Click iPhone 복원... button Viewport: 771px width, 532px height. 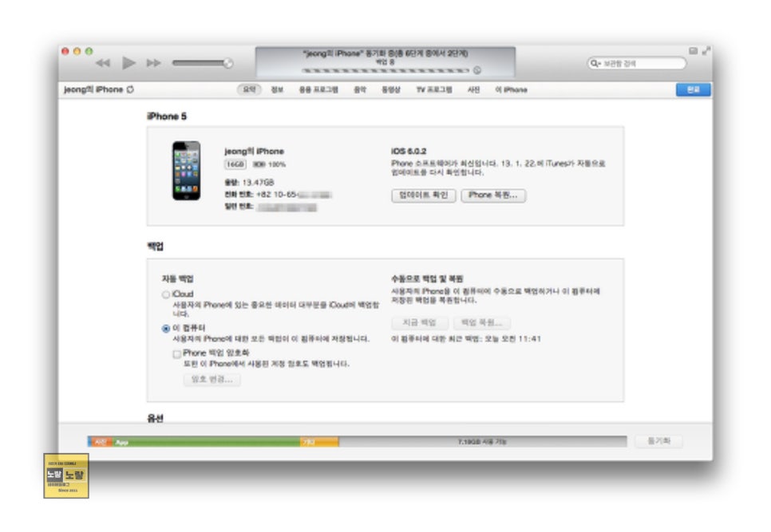pos(493,195)
